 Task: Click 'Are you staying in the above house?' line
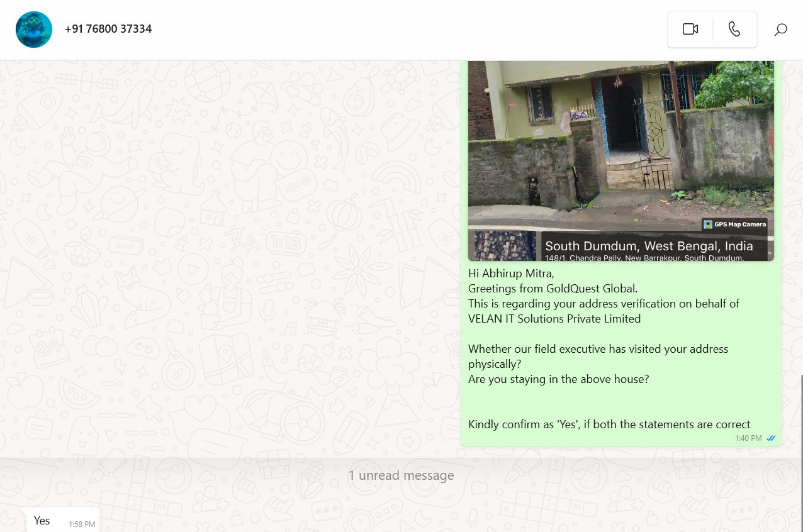[558, 379]
